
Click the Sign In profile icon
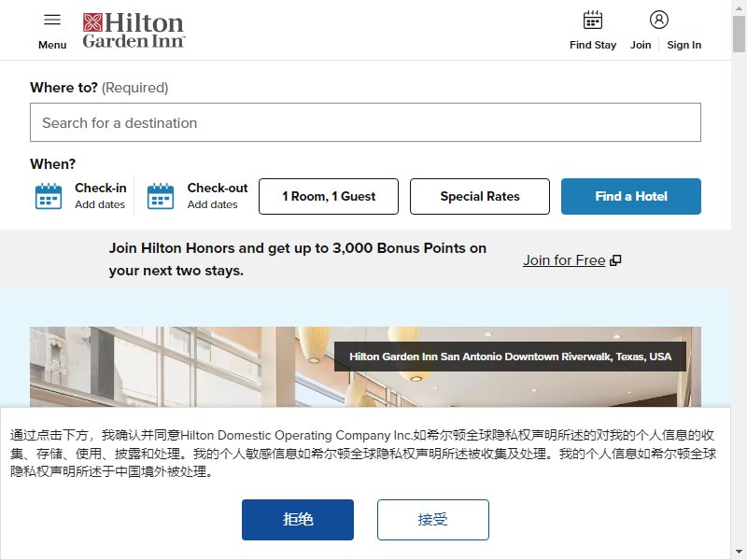pyautogui.click(x=659, y=20)
